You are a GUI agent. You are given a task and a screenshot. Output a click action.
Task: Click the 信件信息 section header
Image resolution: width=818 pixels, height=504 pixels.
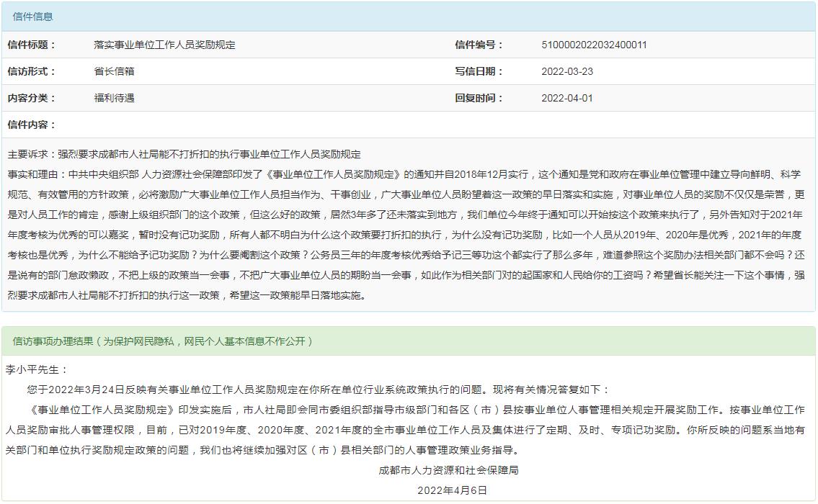(x=32, y=17)
